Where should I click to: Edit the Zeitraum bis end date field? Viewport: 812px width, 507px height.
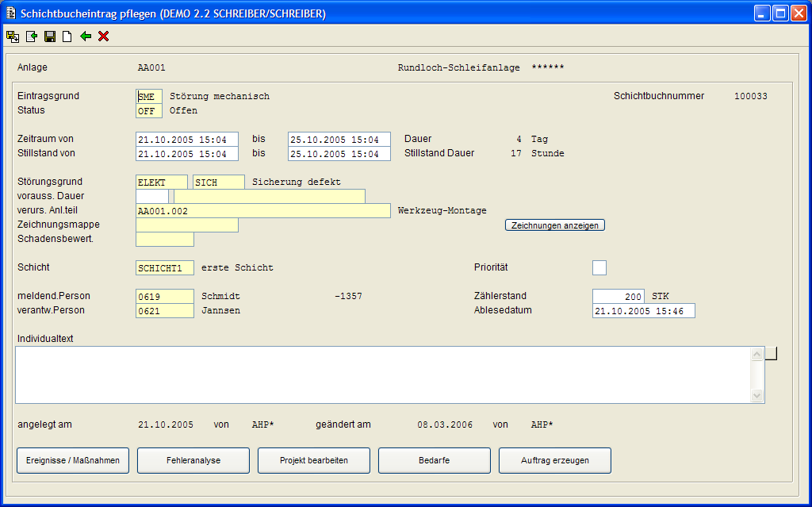pos(339,140)
